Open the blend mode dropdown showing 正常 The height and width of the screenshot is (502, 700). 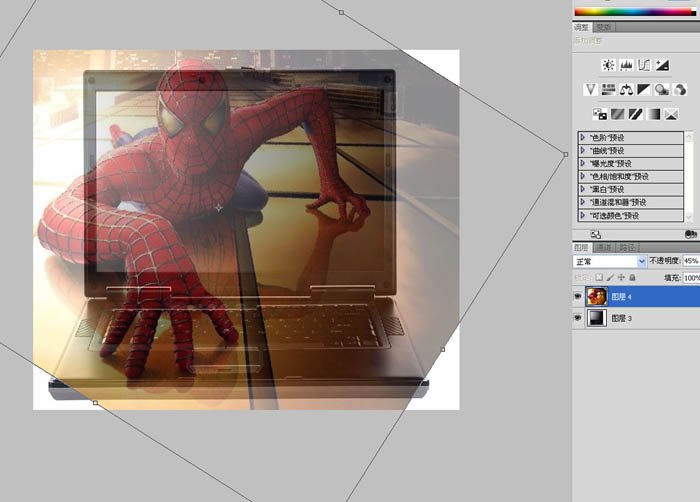point(610,261)
